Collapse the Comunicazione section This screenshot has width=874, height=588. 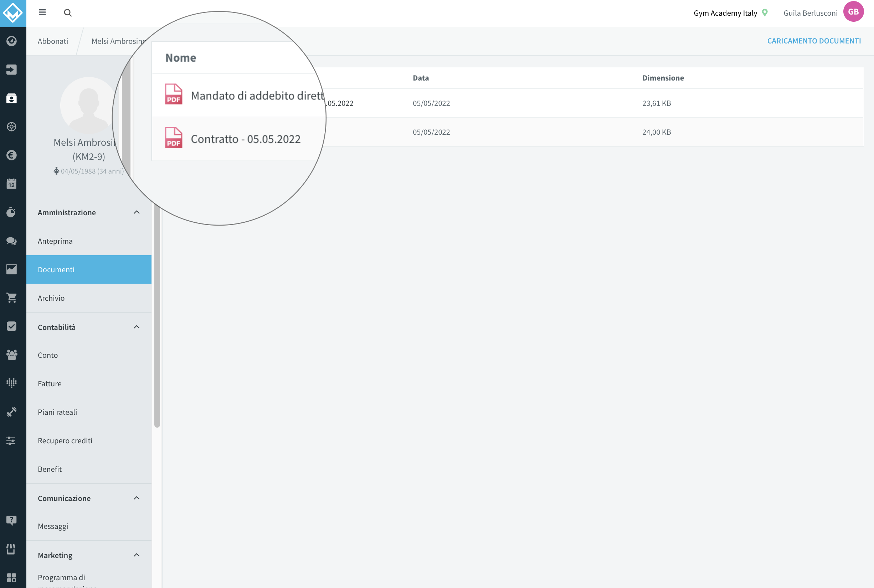(137, 498)
